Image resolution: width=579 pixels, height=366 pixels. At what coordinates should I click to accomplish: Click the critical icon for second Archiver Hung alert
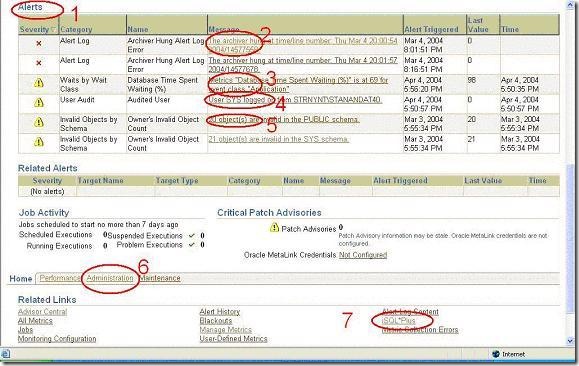39,63
